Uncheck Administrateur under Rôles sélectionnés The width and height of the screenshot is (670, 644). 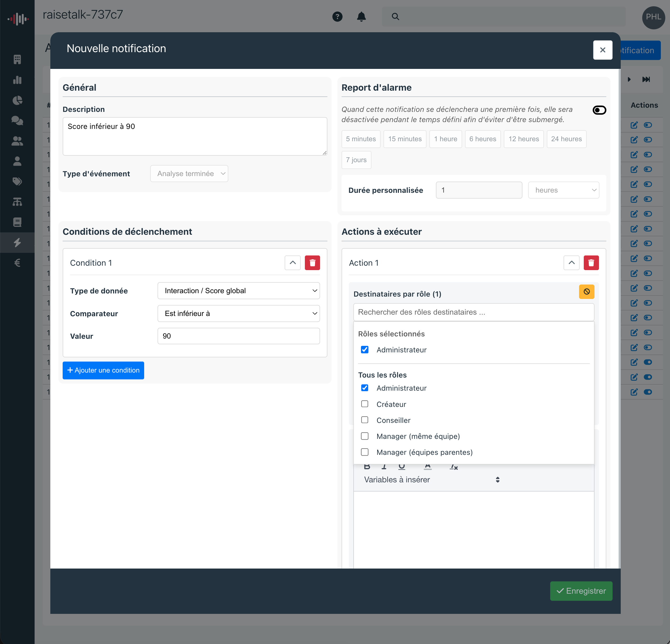365,350
